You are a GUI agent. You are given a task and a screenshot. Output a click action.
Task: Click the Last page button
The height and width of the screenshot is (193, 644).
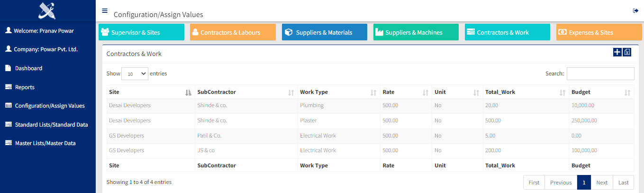pos(623,183)
